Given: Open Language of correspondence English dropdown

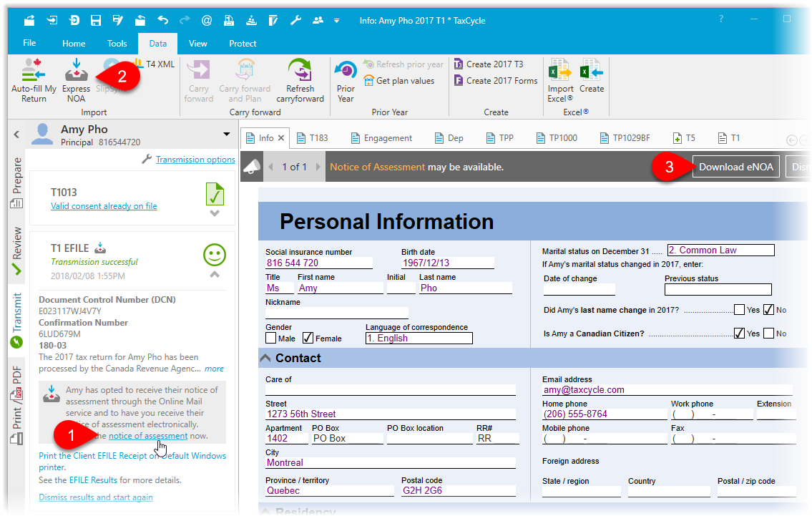Looking at the screenshot, I should tap(419, 339).
